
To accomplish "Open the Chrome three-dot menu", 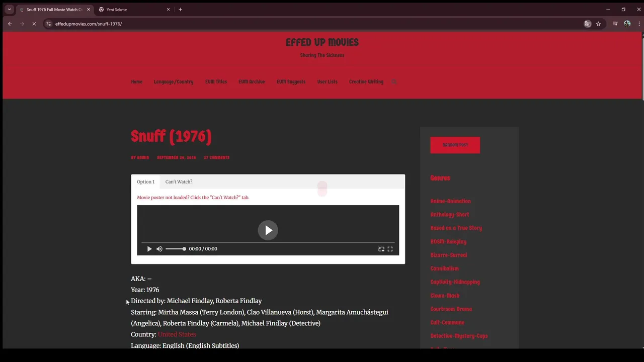I will pyautogui.click(x=639, y=24).
